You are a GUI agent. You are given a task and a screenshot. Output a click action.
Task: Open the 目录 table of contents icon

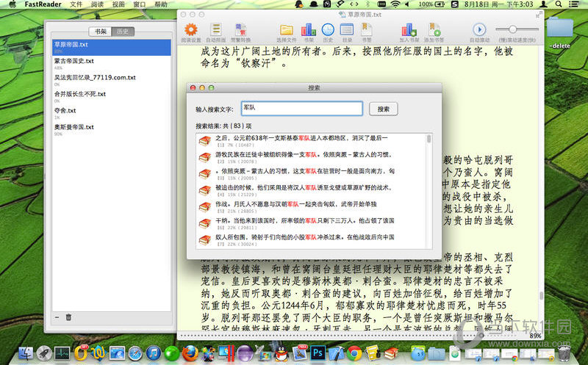(x=347, y=29)
